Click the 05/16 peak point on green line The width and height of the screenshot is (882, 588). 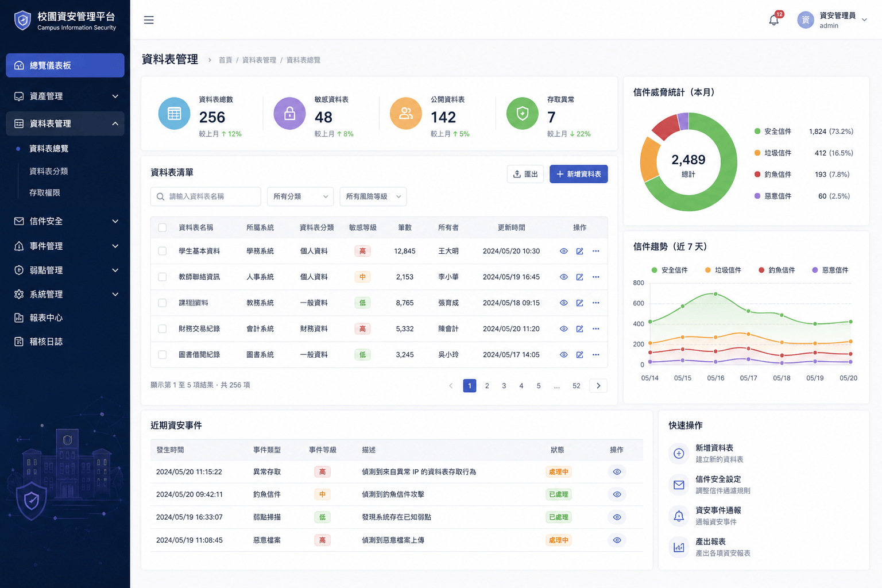(715, 294)
